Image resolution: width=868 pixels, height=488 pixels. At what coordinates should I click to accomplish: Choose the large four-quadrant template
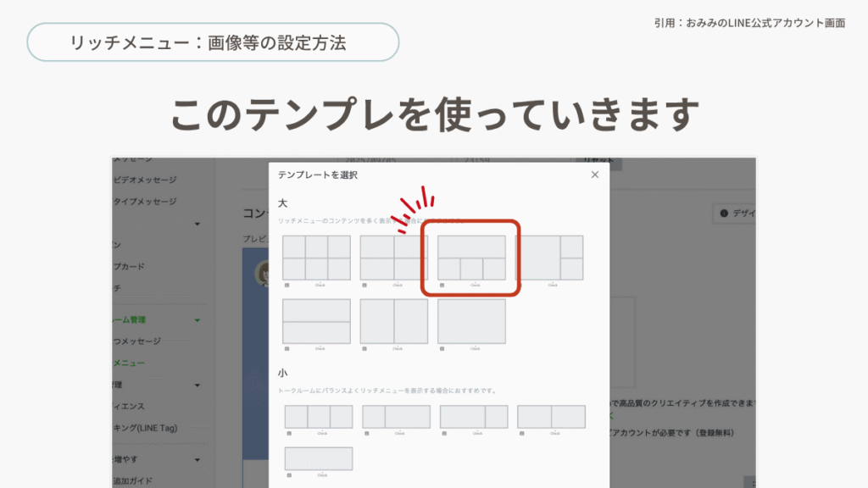[x=393, y=258]
